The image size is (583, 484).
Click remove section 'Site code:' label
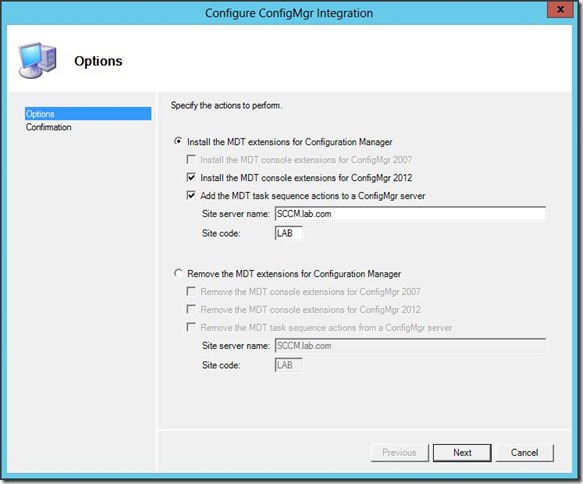(x=221, y=365)
